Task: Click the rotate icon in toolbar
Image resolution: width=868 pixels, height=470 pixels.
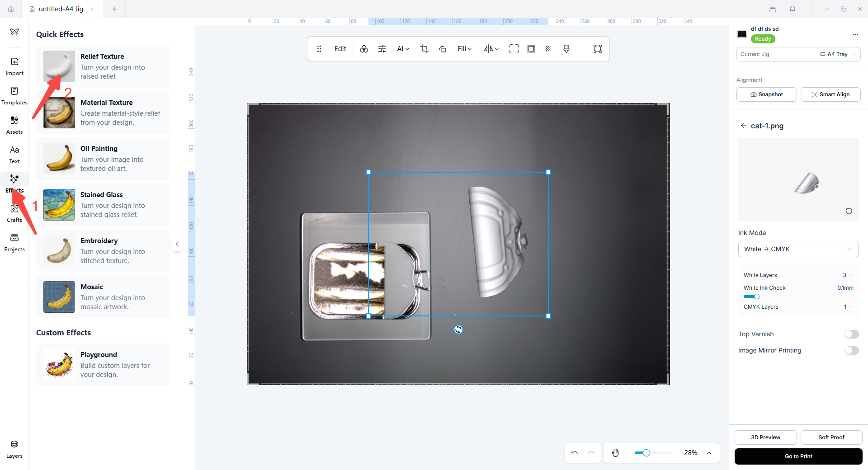Action: 443,49
